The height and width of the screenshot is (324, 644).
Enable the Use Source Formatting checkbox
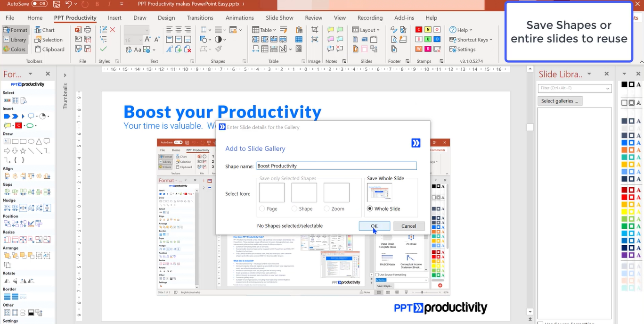[x=541, y=323]
